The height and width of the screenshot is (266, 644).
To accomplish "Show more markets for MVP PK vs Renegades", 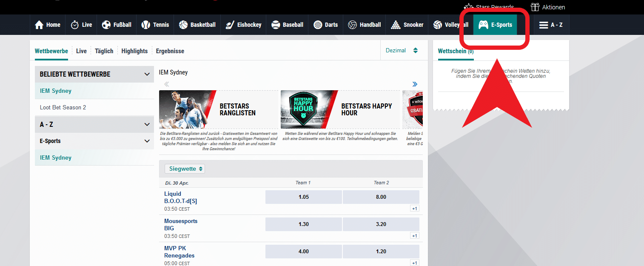I will (x=415, y=263).
